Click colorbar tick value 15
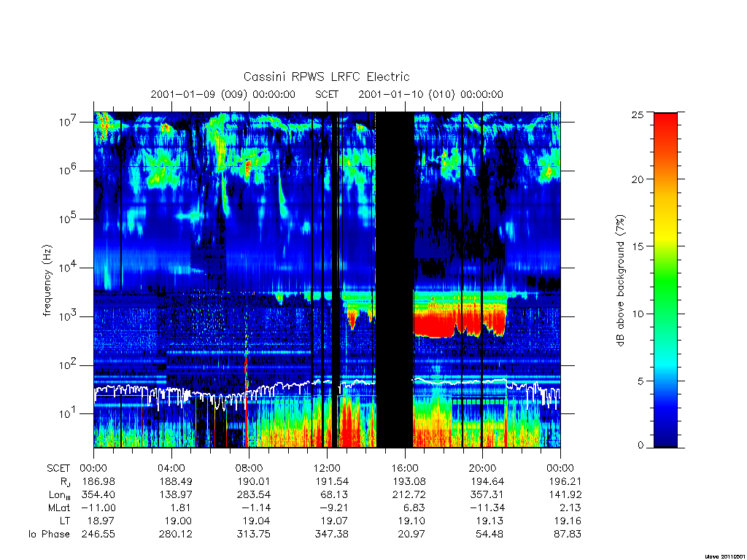Viewport: 747px width, 560px height. 637,246
